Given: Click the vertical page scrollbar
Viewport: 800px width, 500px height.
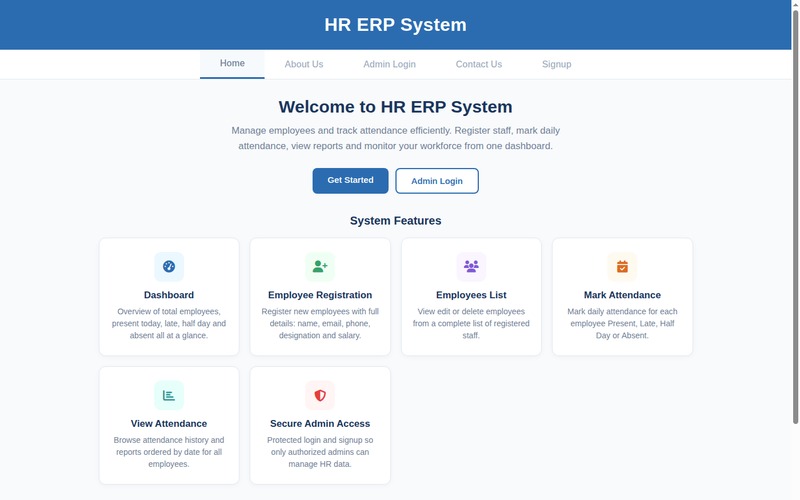Looking at the screenshot, I should [795, 217].
